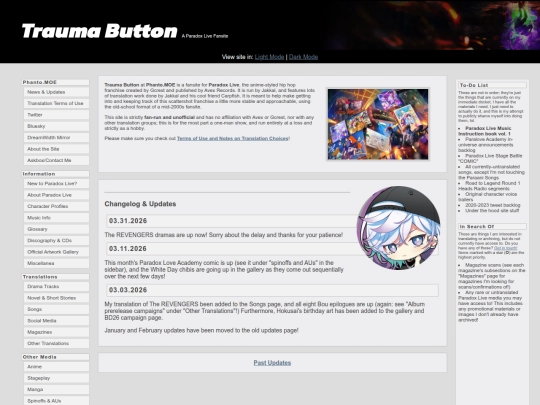Open Songs translations page
The width and height of the screenshot is (540, 405).
(56, 309)
